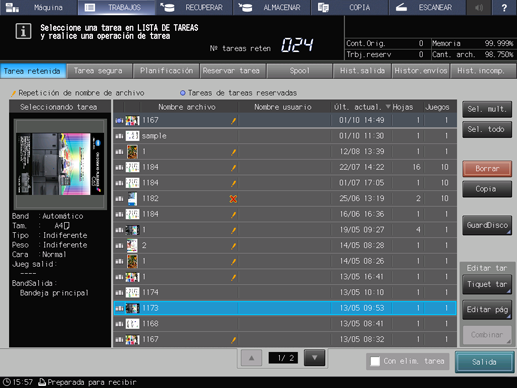Select the job dated 19/05 09:27
This screenshot has height=388, width=517.
285,230
